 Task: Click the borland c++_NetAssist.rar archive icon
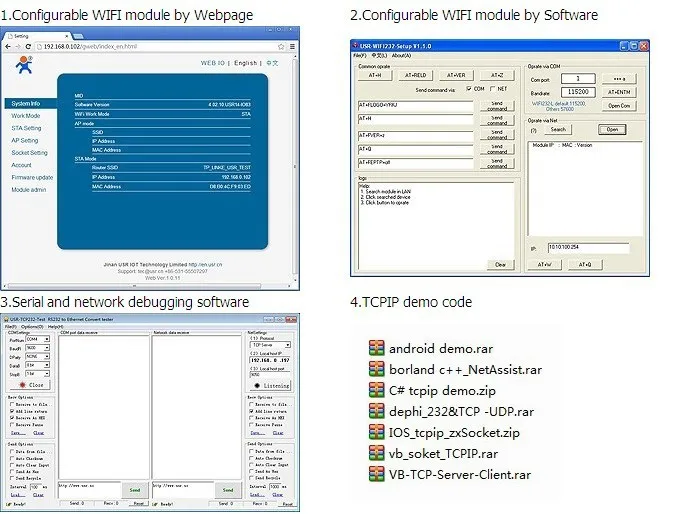376,369
